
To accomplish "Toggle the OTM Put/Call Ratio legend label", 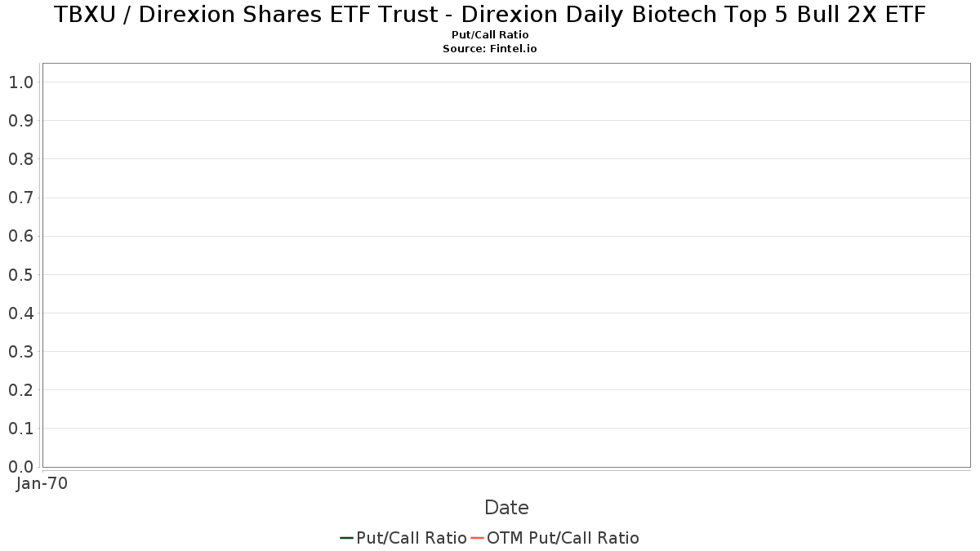I will click(563, 538).
